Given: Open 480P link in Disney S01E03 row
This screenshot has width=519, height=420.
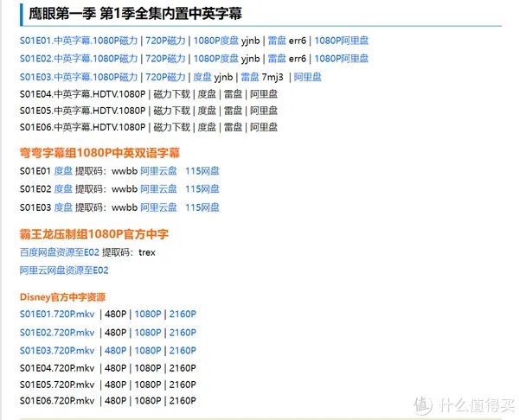Looking at the screenshot, I should (116, 350).
